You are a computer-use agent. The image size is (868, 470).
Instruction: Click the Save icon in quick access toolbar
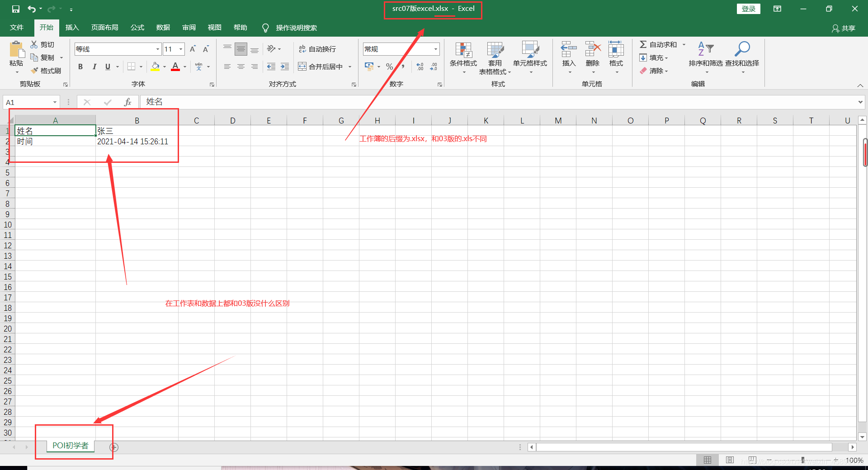[x=16, y=9]
